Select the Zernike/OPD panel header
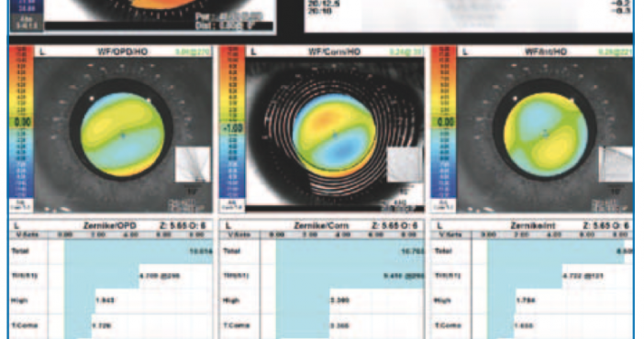Screen dimensions: 644x339 pos(111,225)
